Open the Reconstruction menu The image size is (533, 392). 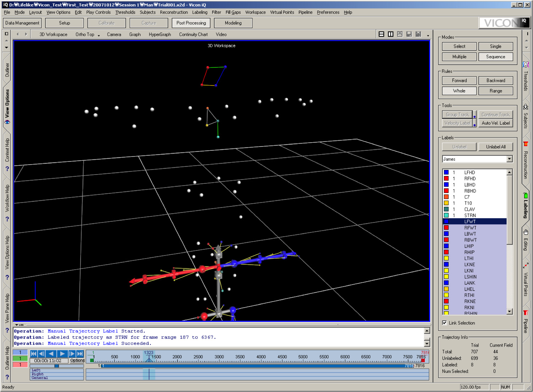174,12
